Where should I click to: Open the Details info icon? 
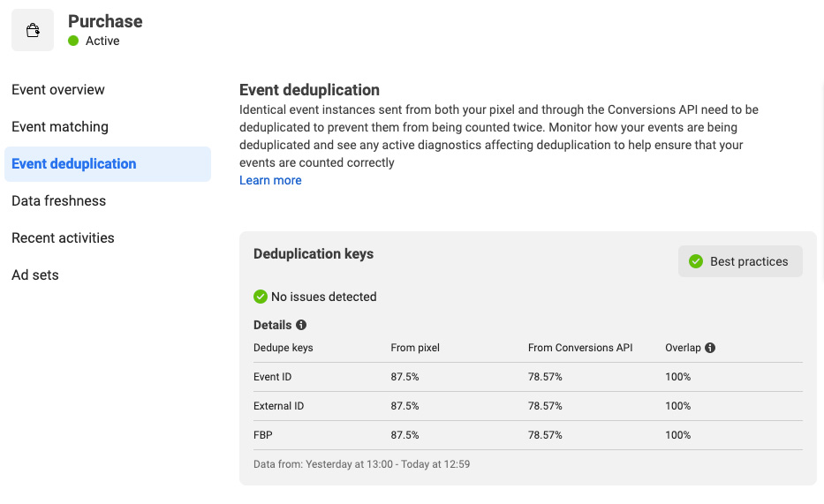(x=301, y=325)
